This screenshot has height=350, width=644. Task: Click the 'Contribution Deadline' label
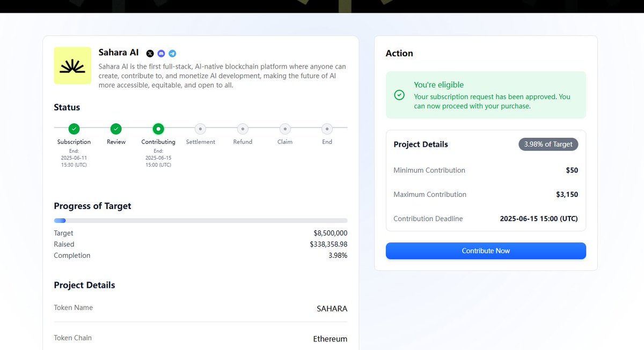[x=428, y=219]
